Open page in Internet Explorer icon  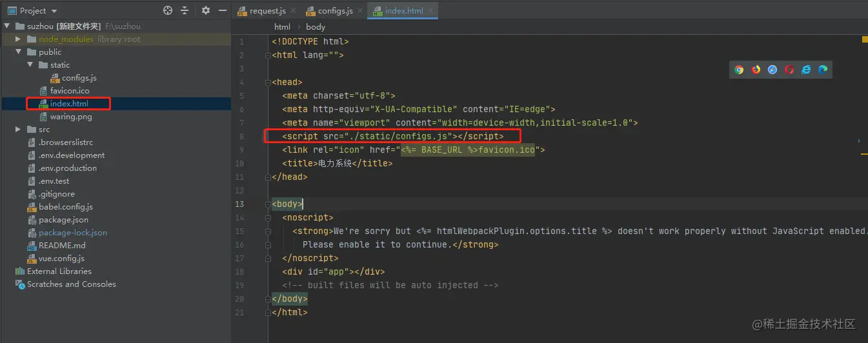[x=806, y=70]
